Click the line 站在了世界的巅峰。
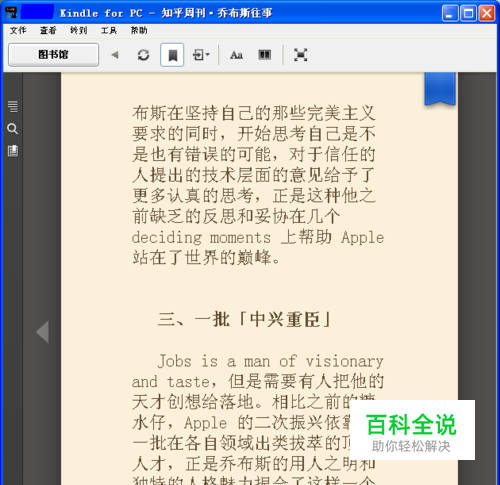This screenshot has height=485, width=500. (x=206, y=258)
